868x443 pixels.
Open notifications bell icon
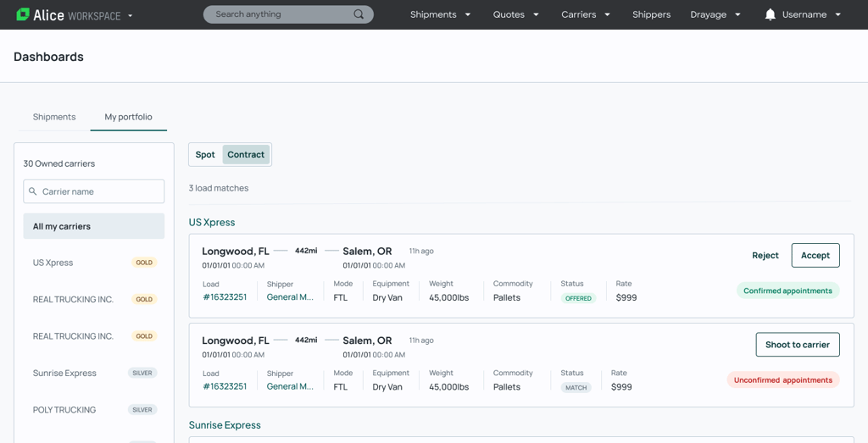point(770,14)
